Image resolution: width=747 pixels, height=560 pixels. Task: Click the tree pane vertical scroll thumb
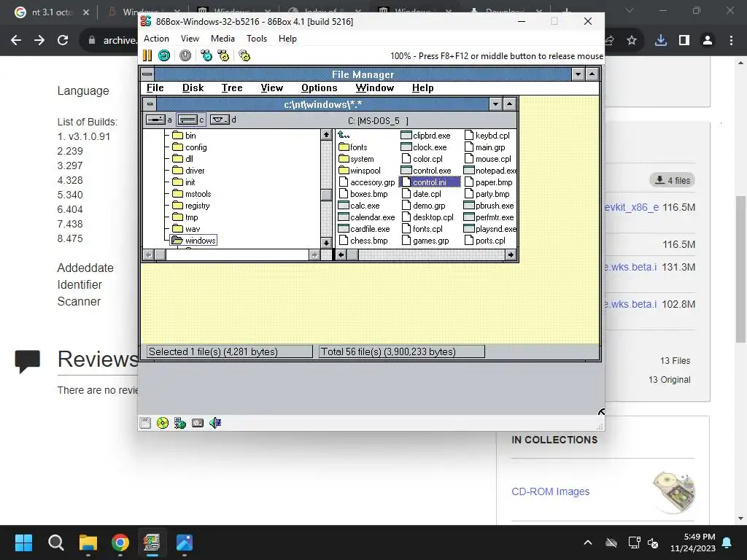[326, 195]
